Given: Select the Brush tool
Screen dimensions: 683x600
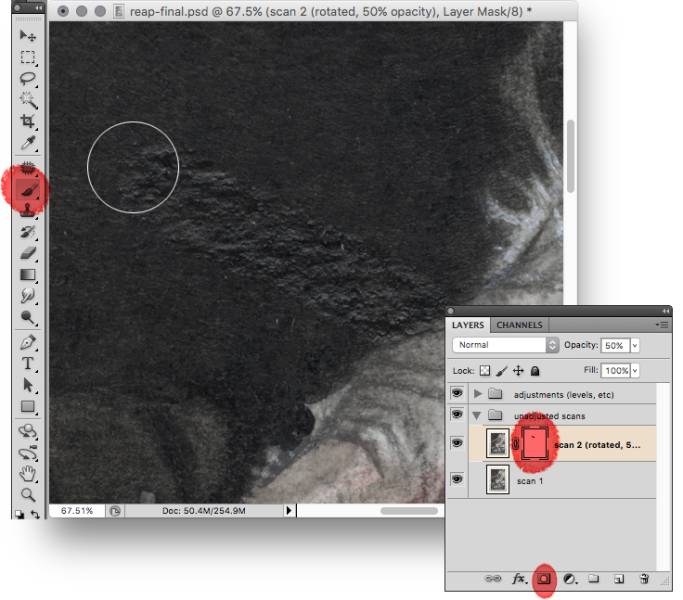Looking at the screenshot, I should (x=28, y=188).
